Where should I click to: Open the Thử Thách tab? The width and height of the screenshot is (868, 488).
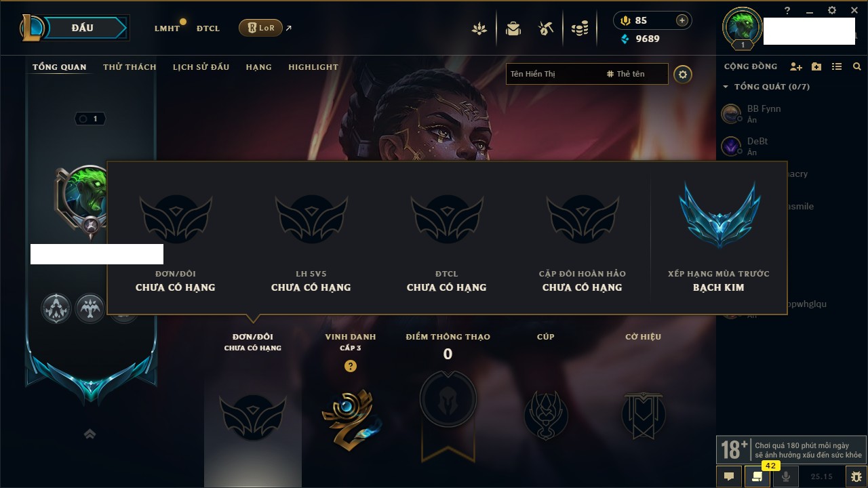(130, 67)
